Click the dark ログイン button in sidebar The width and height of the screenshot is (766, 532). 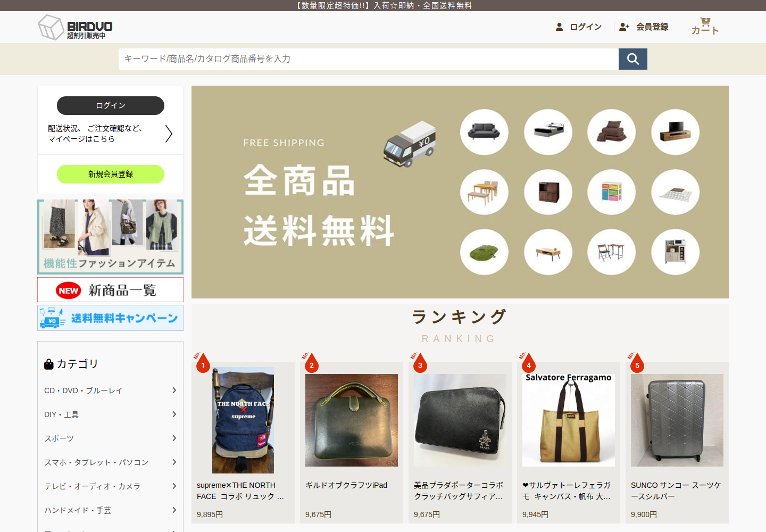coord(111,105)
